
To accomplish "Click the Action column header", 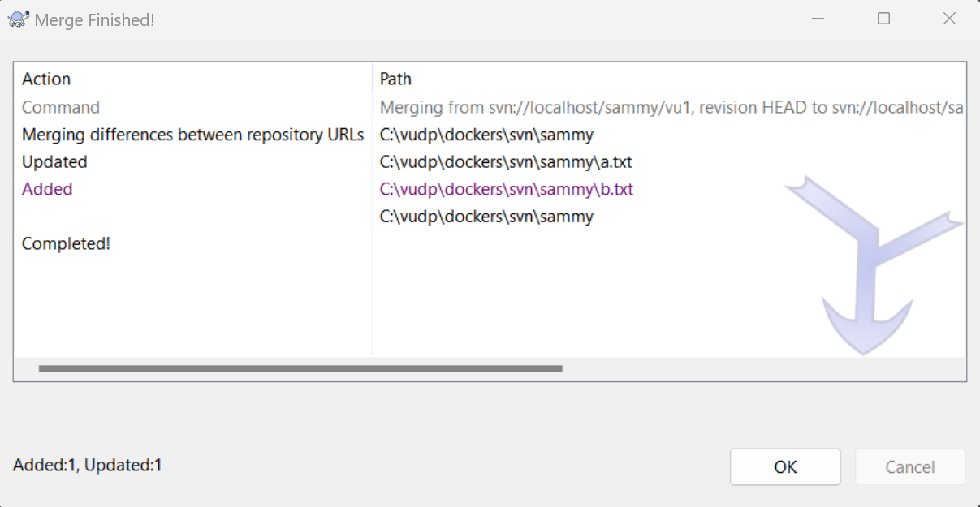I will 46,79.
